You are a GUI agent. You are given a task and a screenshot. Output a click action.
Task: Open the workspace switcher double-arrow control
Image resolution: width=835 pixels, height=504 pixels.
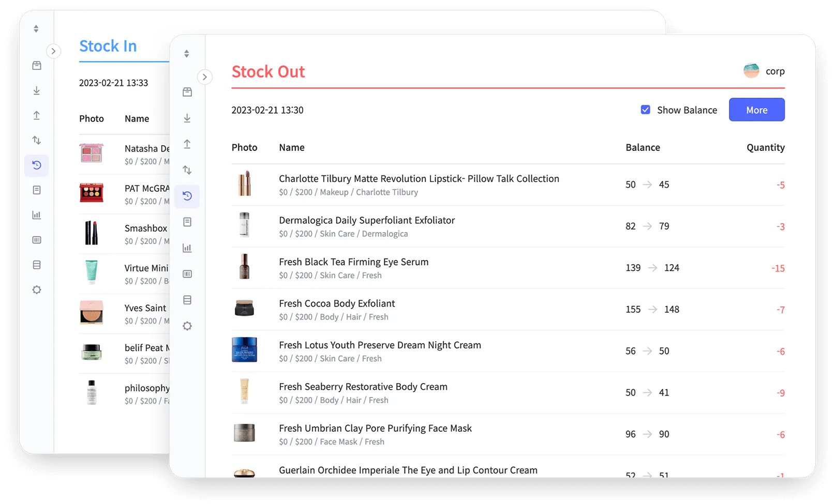[x=187, y=53]
